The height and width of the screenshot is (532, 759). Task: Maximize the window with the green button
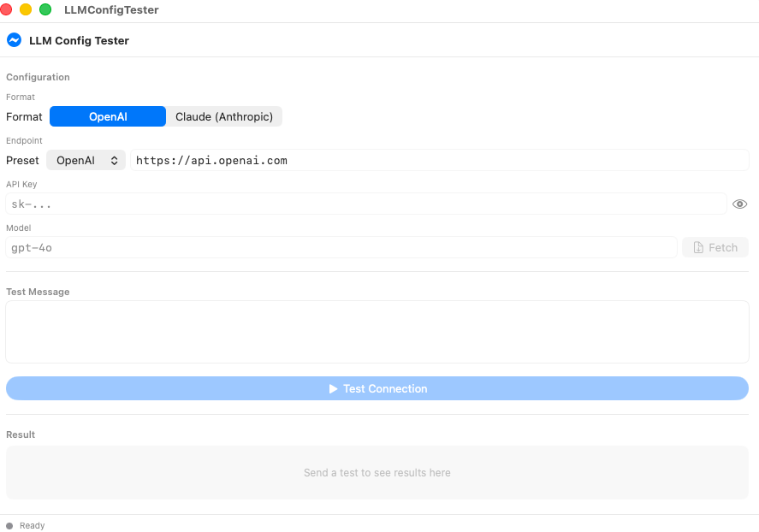point(45,9)
